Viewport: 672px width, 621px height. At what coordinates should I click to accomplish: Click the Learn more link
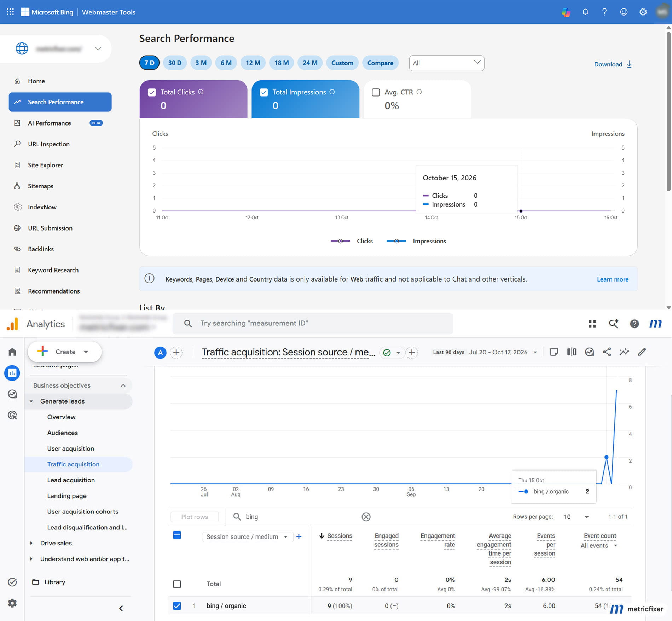613,279
